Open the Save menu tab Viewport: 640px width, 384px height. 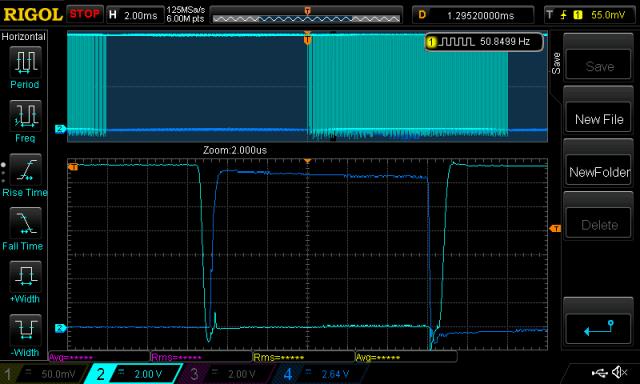(556, 63)
